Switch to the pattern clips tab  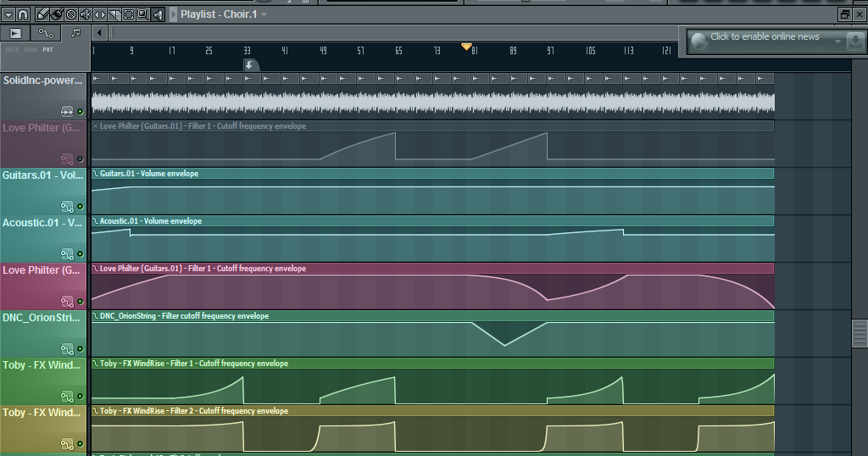pos(75,34)
